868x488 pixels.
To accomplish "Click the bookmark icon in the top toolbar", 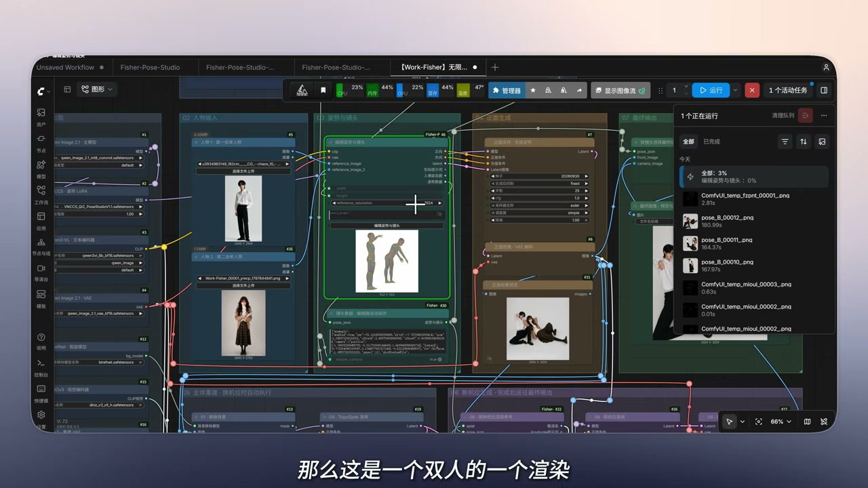I will [323, 90].
